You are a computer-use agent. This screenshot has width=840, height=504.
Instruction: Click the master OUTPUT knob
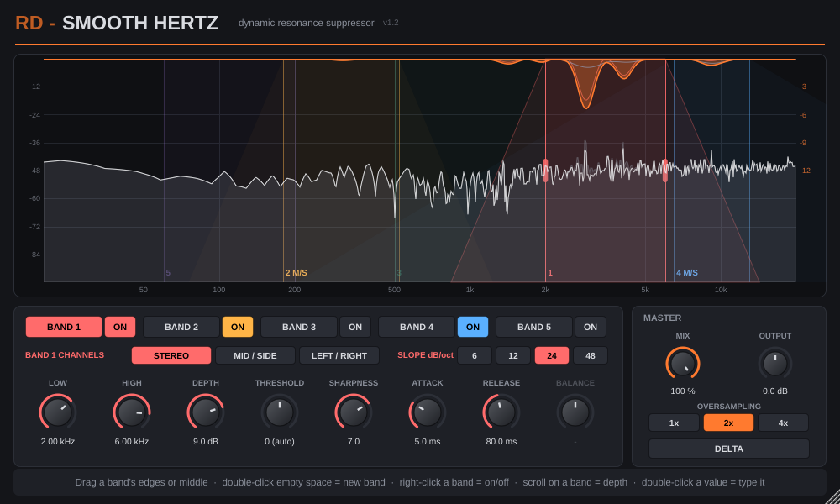click(775, 365)
